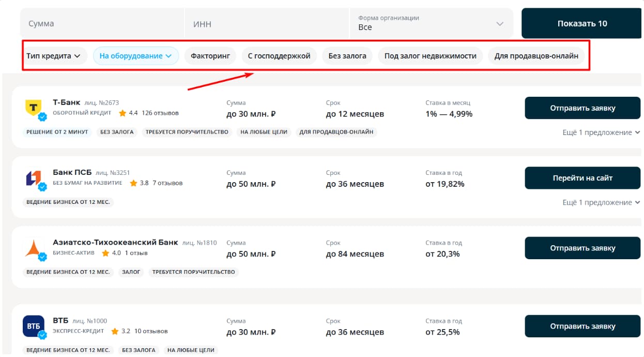The image size is (644, 357).
Task: Click Требуется поручительство tag under T-Банк
Action: pos(188,132)
